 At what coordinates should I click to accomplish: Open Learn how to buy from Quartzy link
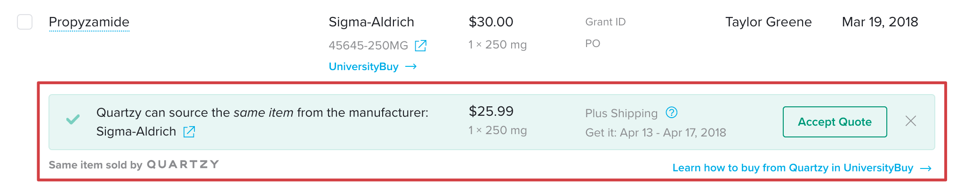point(793,168)
